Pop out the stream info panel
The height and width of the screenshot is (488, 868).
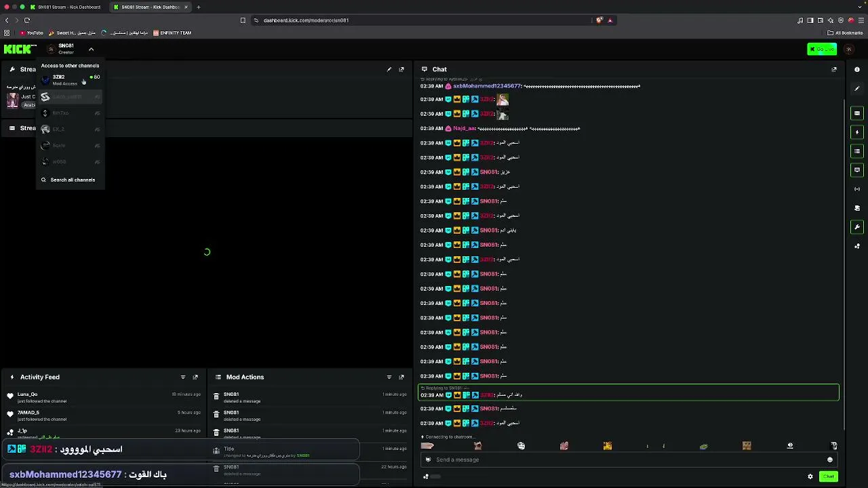pyautogui.click(x=401, y=69)
